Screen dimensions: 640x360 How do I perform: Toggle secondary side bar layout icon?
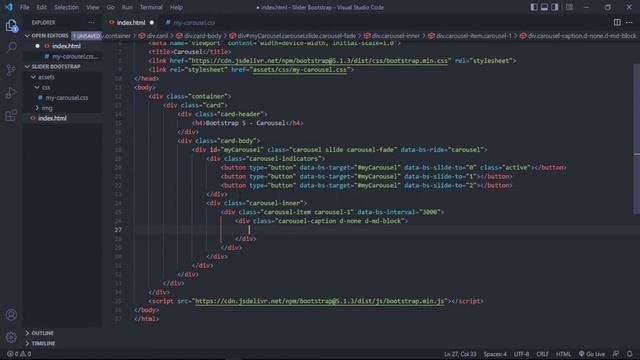555,7
